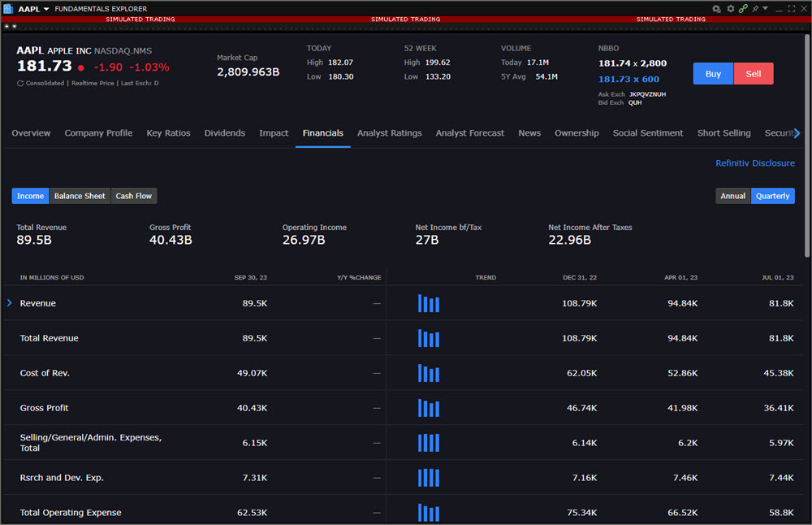Click the Net Income After Taxes 22.96B summary
812x525 pixels.
(x=590, y=234)
